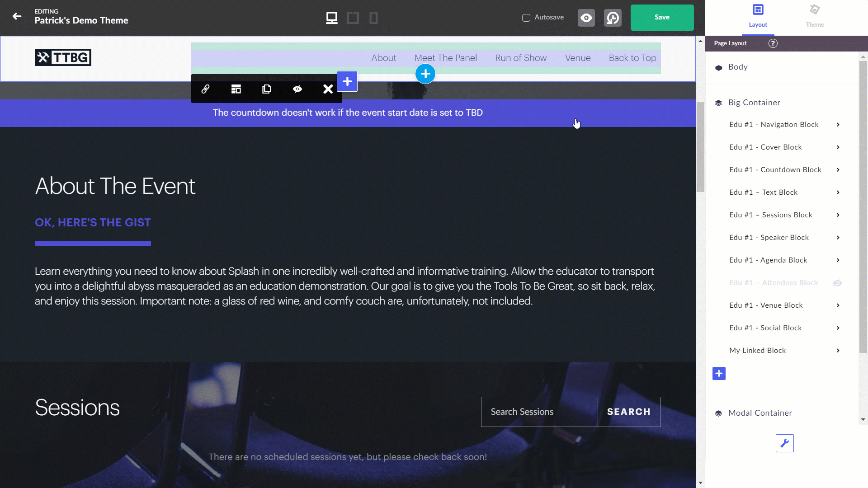Open Meet The Panel nav link

(446, 58)
